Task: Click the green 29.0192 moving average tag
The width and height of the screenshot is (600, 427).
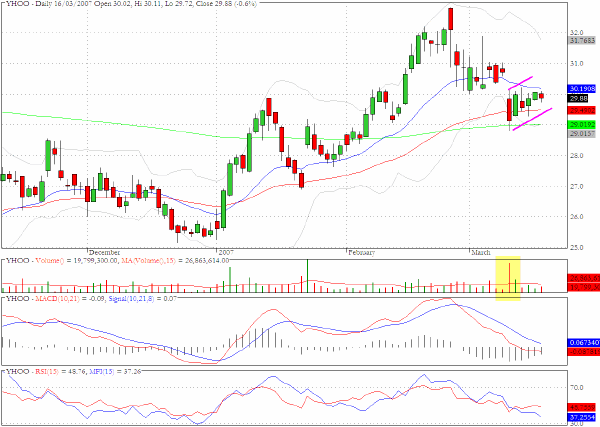Action: click(582, 125)
